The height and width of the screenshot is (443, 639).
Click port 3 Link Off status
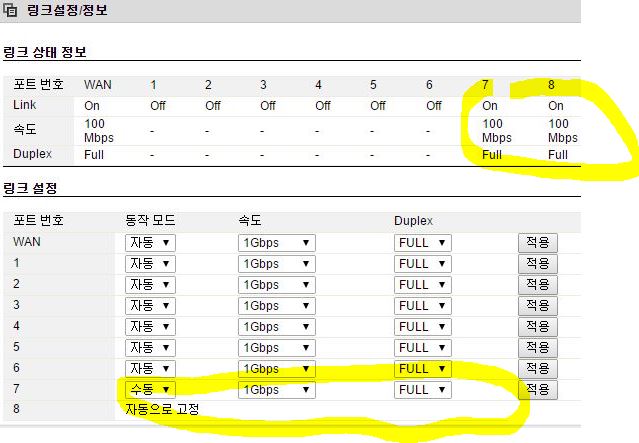coord(268,106)
